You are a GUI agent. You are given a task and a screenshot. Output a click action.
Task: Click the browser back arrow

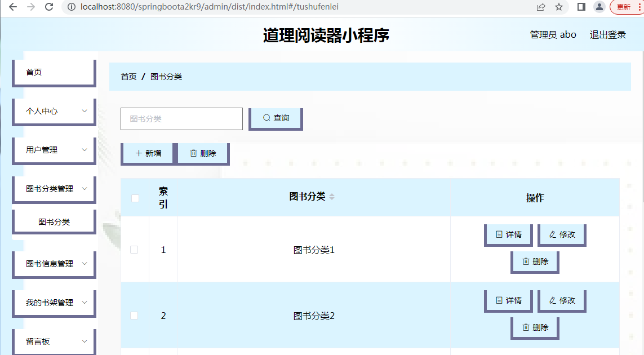coord(13,7)
